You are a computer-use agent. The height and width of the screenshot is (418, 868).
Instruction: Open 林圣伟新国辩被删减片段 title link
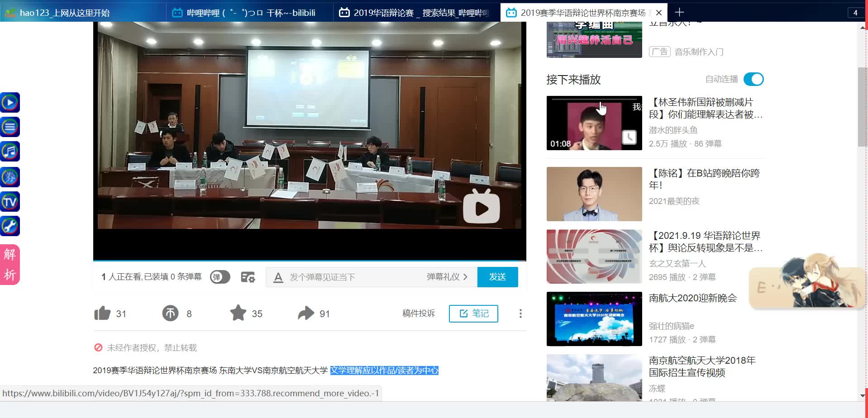coord(706,109)
